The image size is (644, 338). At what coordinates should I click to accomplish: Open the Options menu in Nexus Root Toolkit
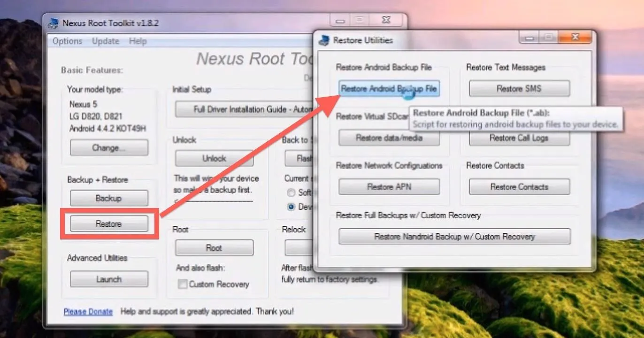click(67, 41)
